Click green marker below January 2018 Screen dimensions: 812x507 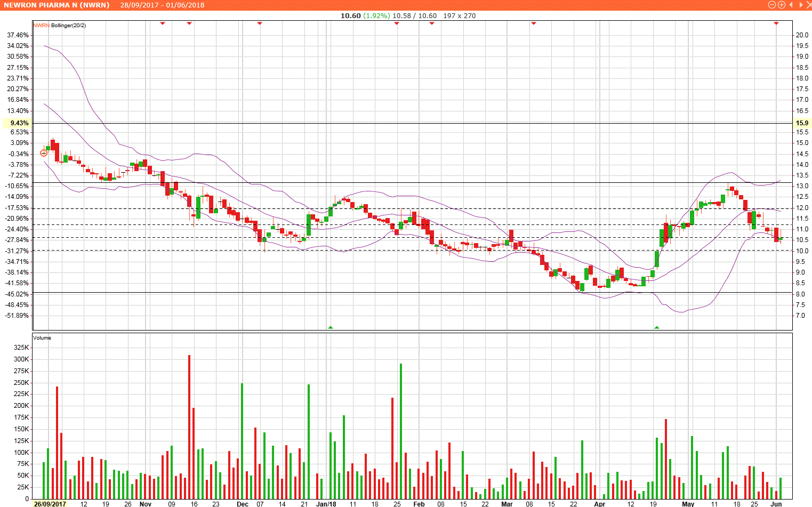tap(330, 327)
